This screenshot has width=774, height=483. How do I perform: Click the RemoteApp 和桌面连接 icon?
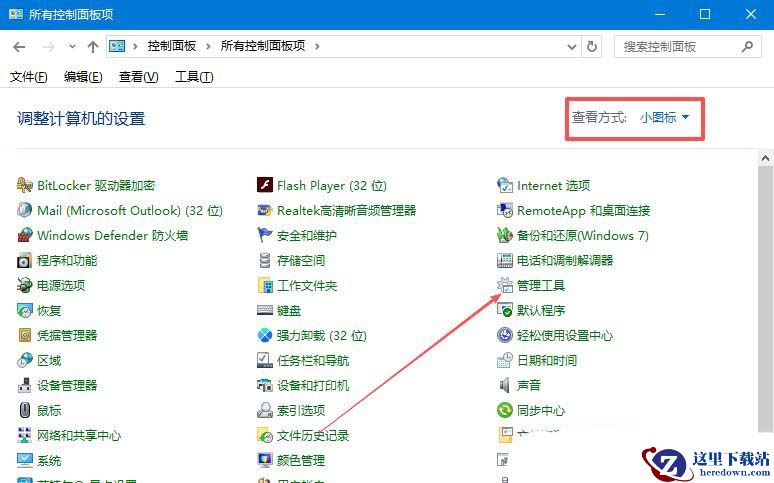[504, 210]
